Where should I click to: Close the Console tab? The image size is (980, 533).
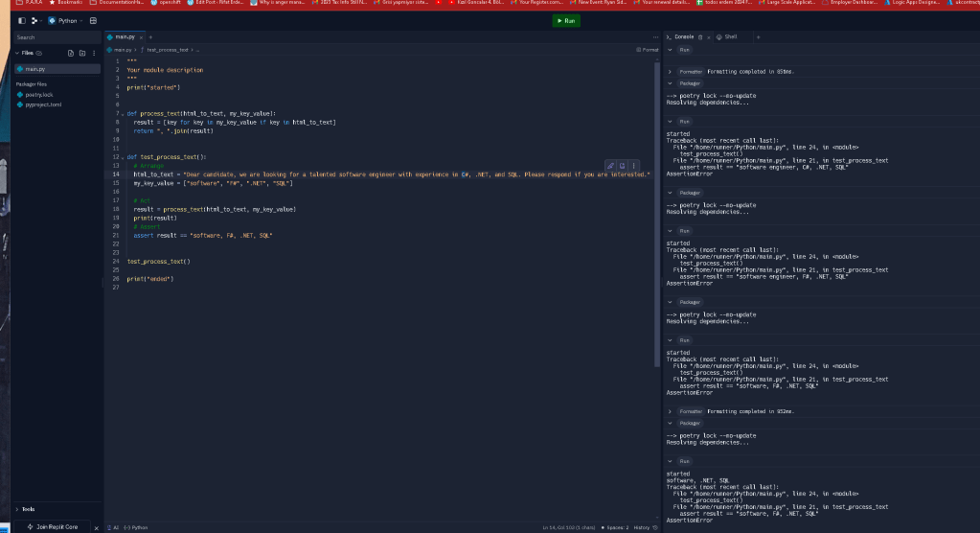pyautogui.click(x=708, y=37)
